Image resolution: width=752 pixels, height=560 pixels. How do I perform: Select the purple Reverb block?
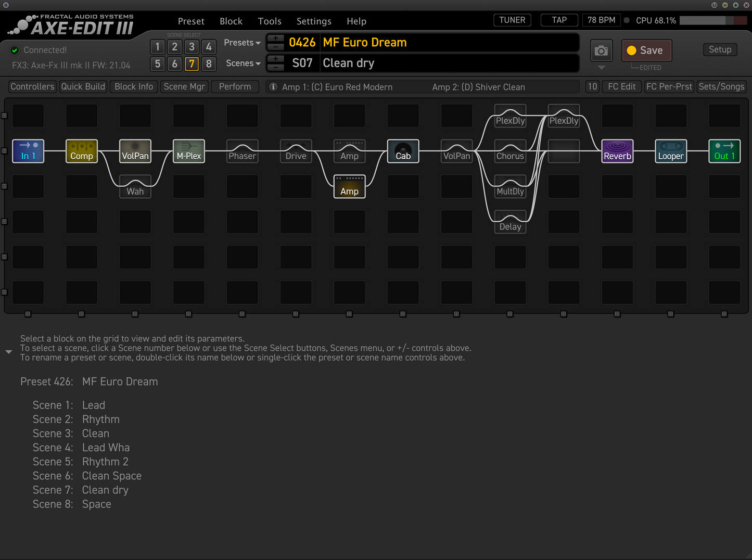click(617, 151)
